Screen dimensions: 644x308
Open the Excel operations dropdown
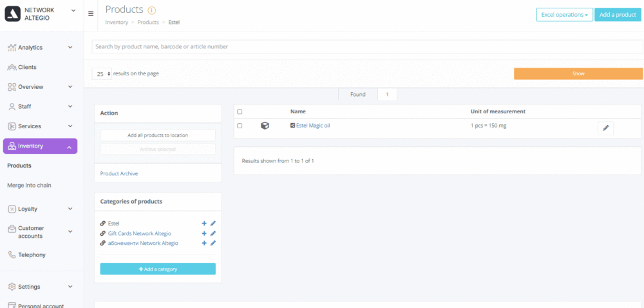point(564,15)
